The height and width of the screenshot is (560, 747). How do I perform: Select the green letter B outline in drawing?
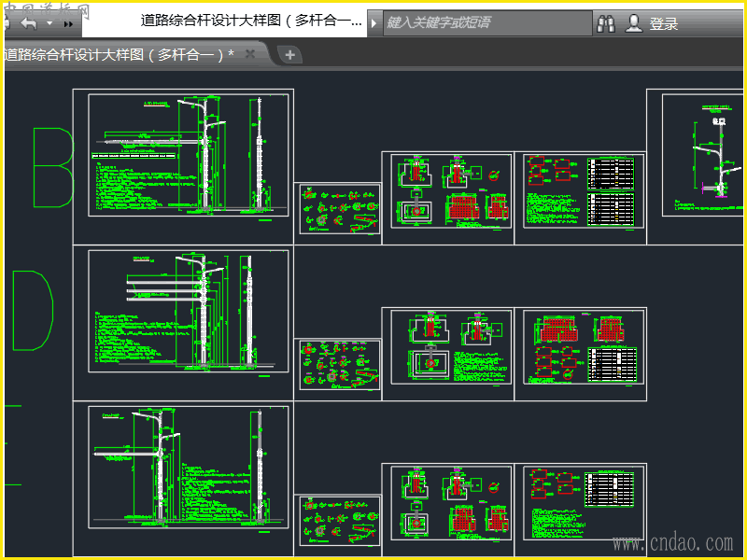coord(53,167)
